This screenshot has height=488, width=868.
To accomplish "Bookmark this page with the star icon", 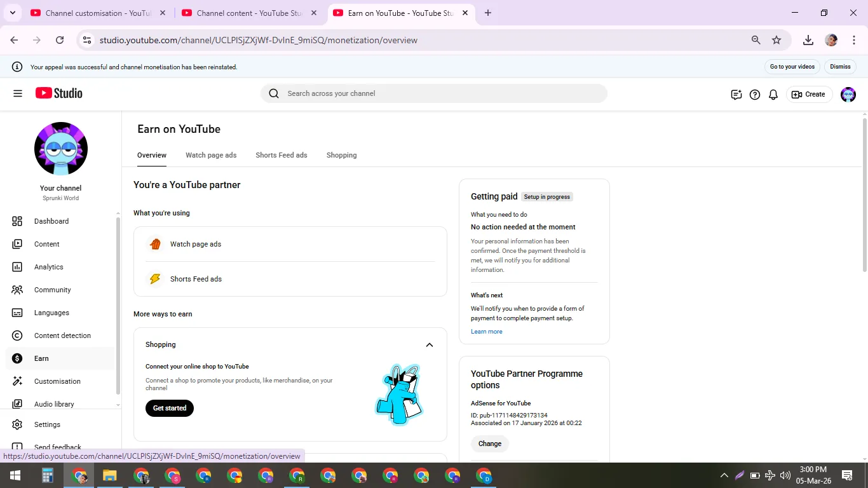I will coord(776,40).
